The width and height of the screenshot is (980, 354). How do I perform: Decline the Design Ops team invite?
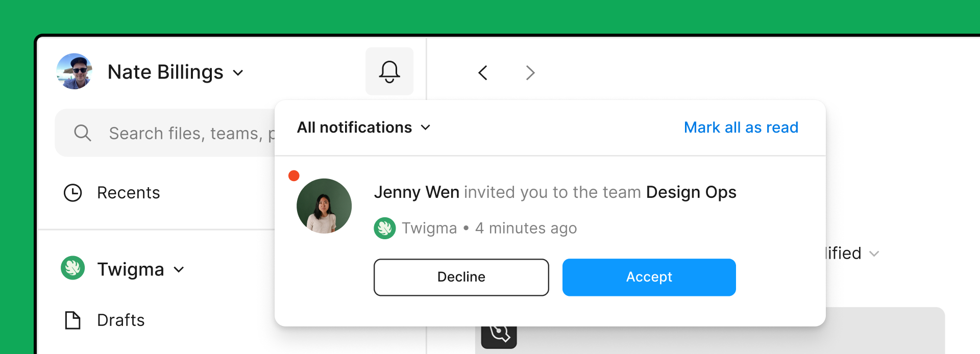pyautogui.click(x=461, y=277)
